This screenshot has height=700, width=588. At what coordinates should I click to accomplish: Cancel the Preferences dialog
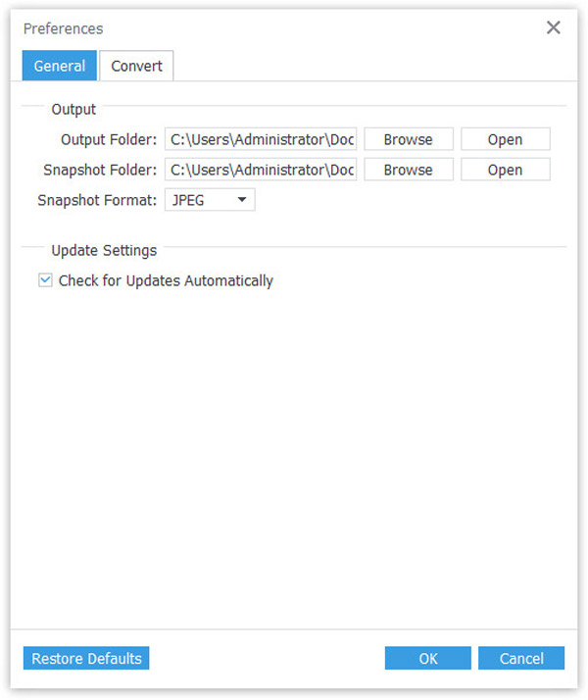pyautogui.click(x=520, y=658)
